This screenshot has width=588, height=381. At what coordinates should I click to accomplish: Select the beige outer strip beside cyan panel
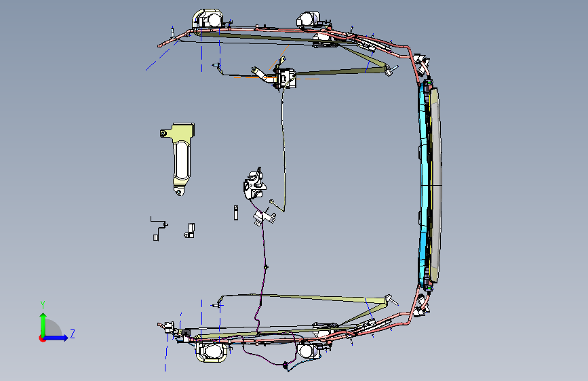coord(436,185)
